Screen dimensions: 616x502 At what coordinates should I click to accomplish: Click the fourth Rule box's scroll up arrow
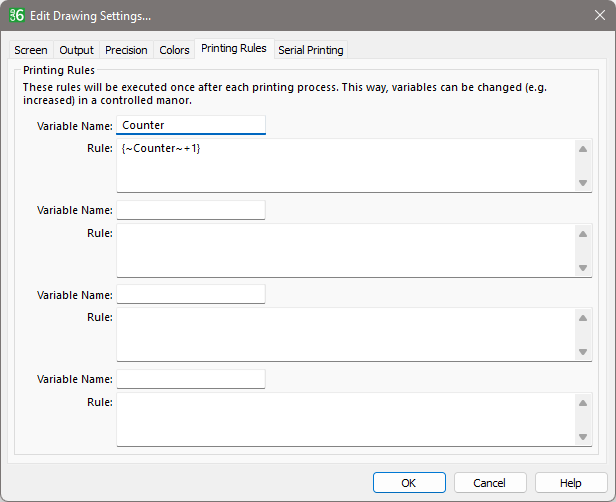coord(583,403)
